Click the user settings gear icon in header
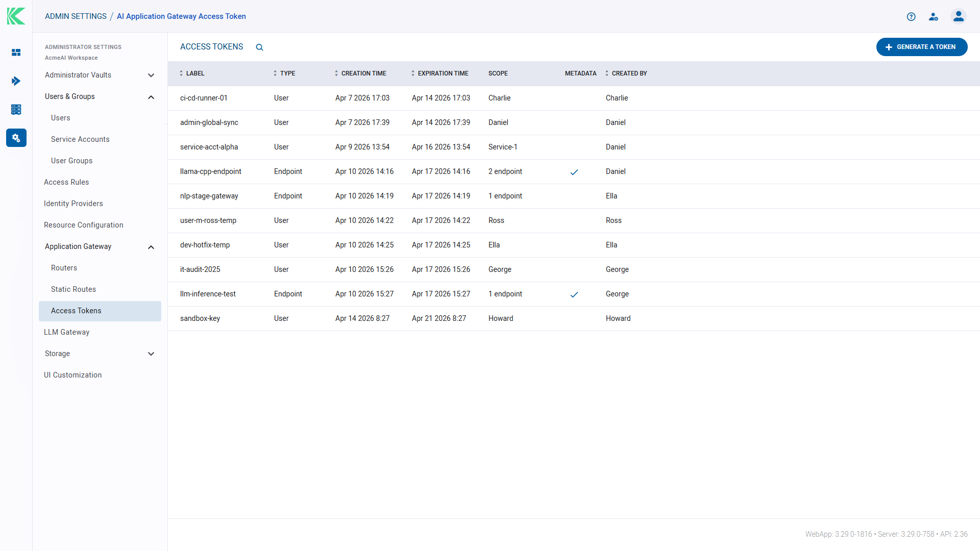980x551 pixels. pos(934,16)
